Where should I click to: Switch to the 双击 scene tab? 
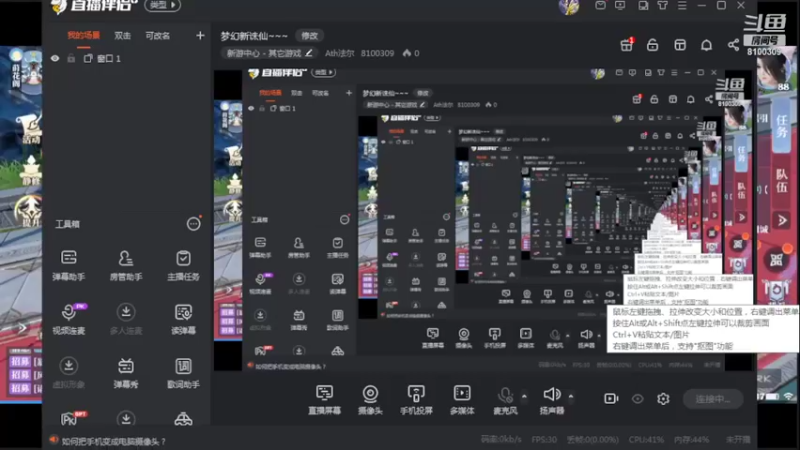coord(122,36)
